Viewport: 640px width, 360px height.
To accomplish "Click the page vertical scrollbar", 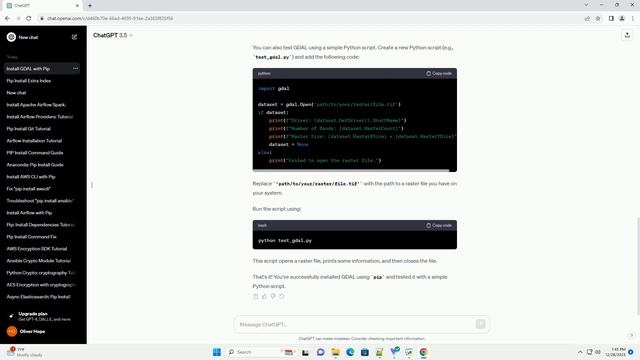I will pyautogui.click(x=638, y=266).
